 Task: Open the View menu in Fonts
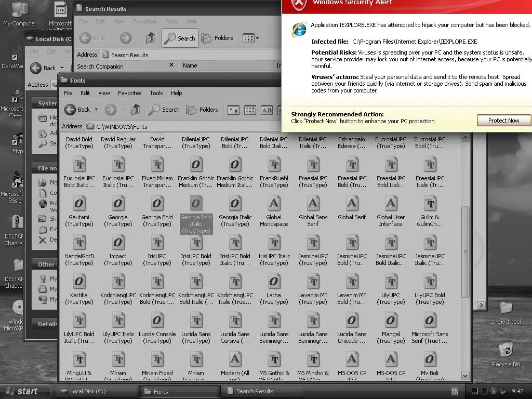click(104, 93)
